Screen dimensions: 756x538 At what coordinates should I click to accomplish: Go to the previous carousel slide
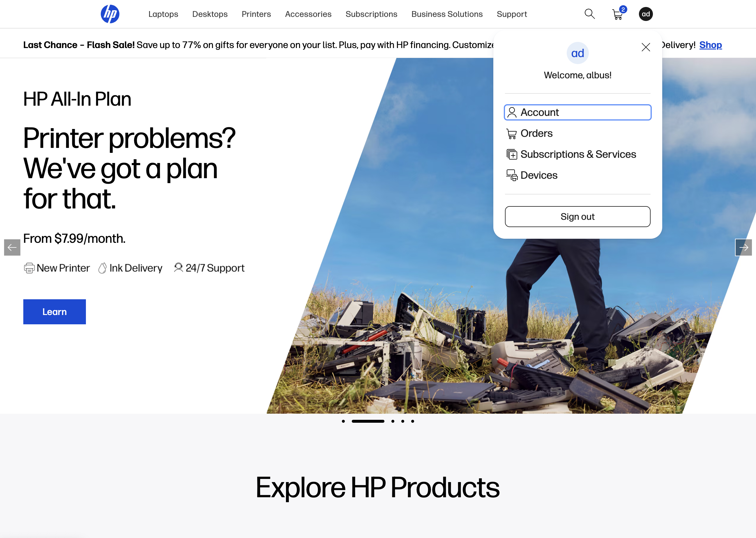tap(12, 247)
